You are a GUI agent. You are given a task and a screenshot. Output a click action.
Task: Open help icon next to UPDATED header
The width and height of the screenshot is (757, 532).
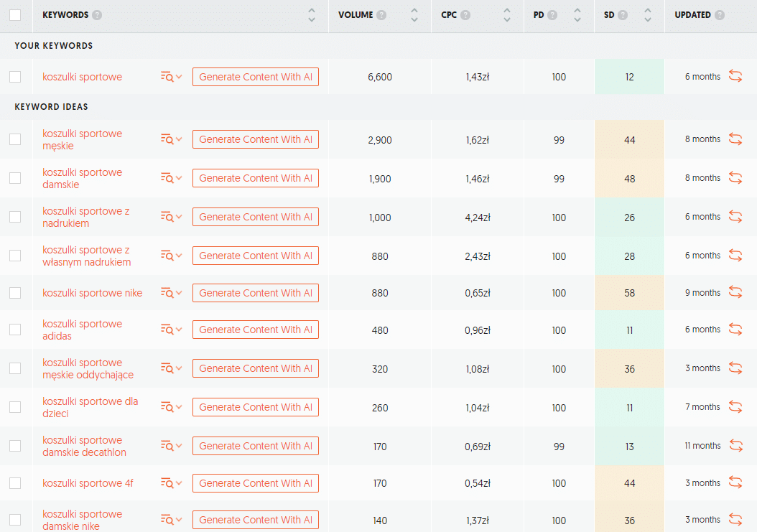(x=720, y=15)
